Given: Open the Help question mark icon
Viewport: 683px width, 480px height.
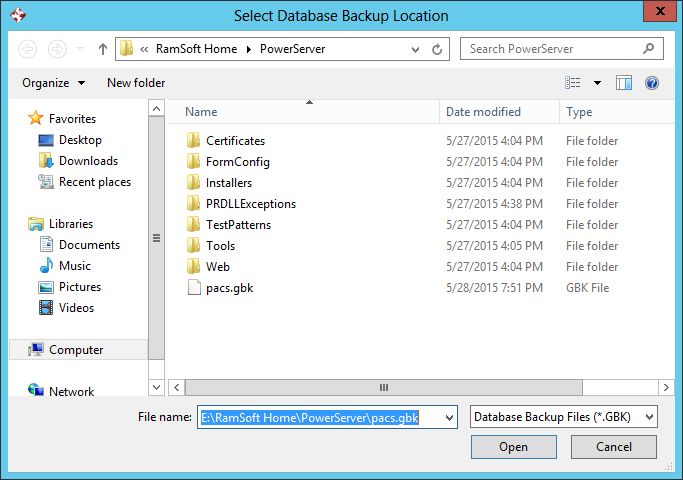Looking at the screenshot, I should (652, 83).
